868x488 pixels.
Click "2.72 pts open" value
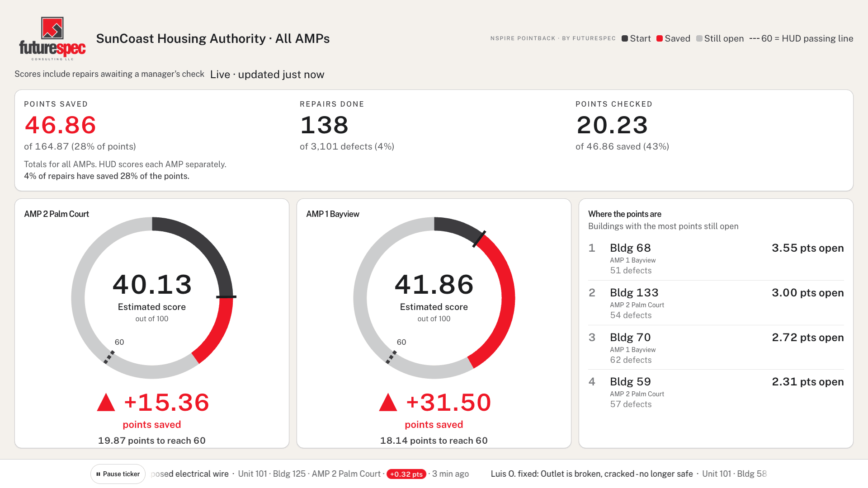(807, 338)
